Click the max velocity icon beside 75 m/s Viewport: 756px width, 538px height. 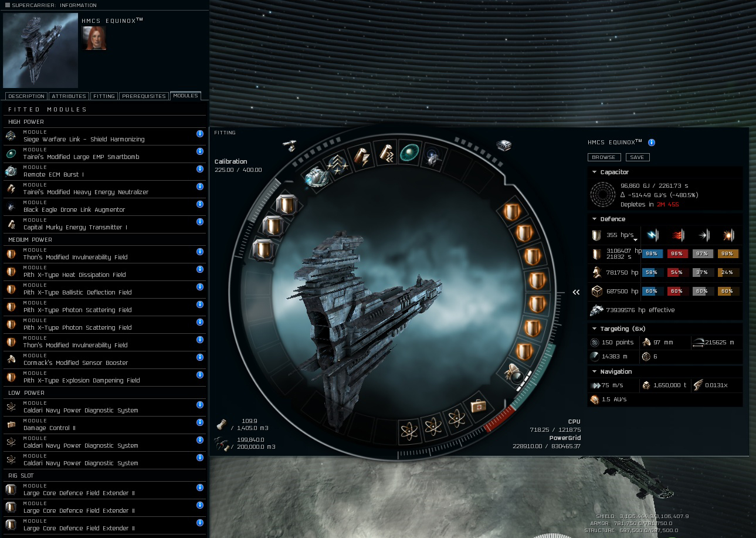coord(595,385)
